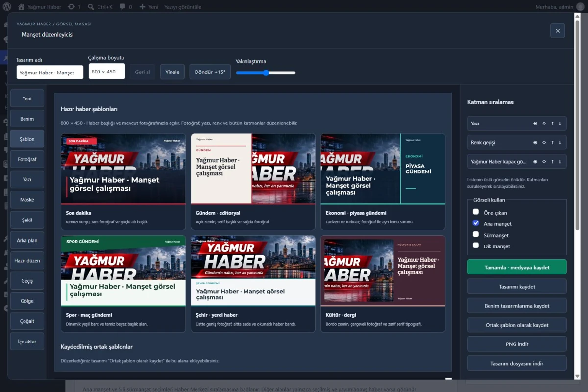
Task: Click the diamond icon on Renk geçişi layer
Action: 544,143
